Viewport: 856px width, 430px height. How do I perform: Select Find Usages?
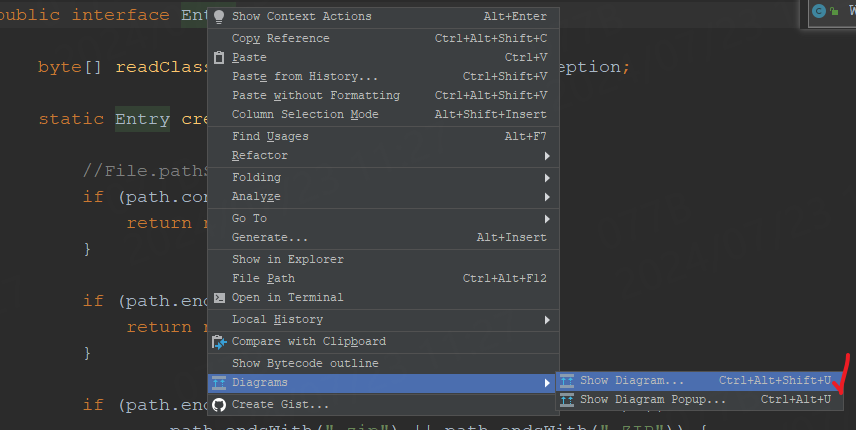383,136
